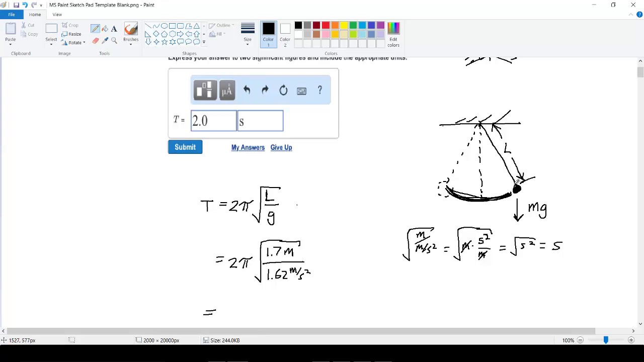
Task: Open the Select dropdown arrow
Action: pos(51,44)
